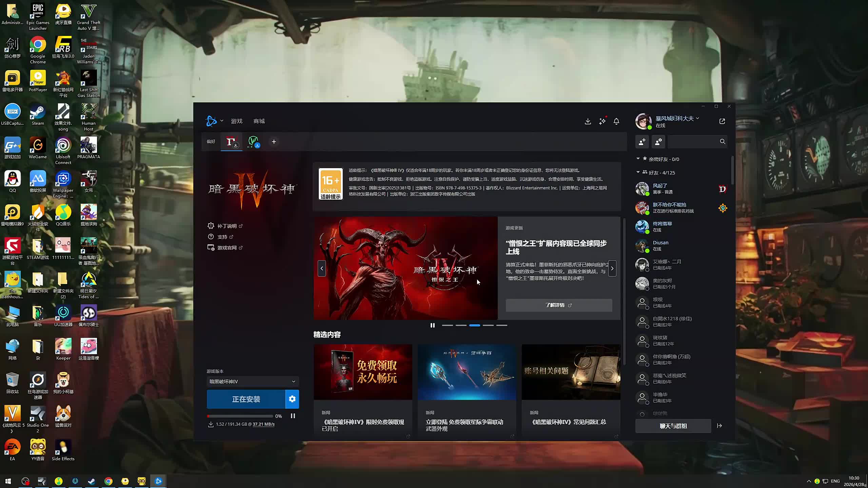The height and width of the screenshot is (488, 868).
Task: Open the sparkle what's new icon
Action: point(602,121)
